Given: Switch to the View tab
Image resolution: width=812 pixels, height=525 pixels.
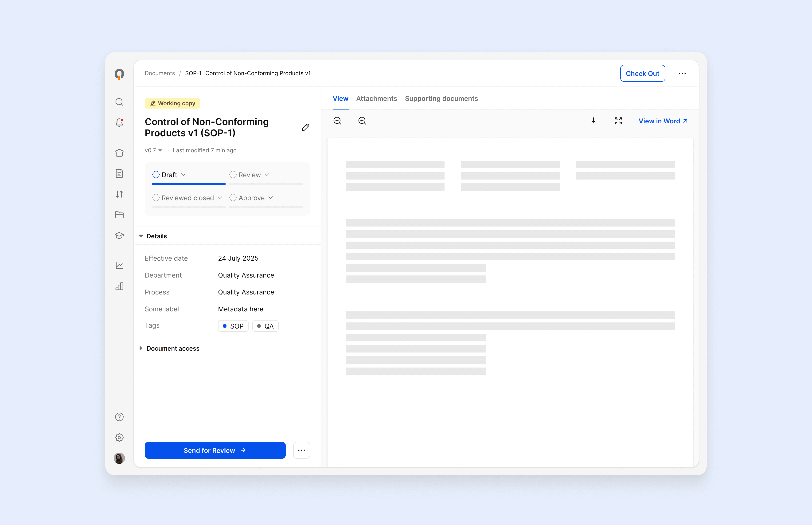Looking at the screenshot, I should 340,98.
